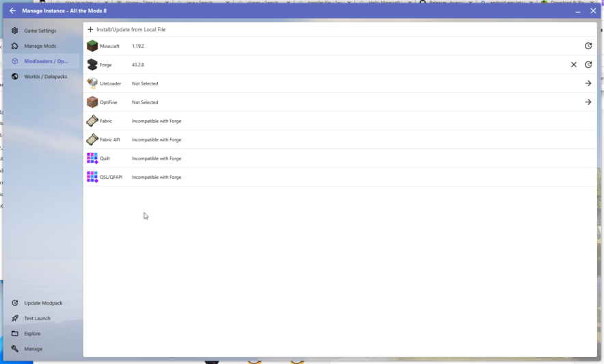Click the Forge anvil icon
The height and width of the screenshot is (364, 604).
click(92, 65)
